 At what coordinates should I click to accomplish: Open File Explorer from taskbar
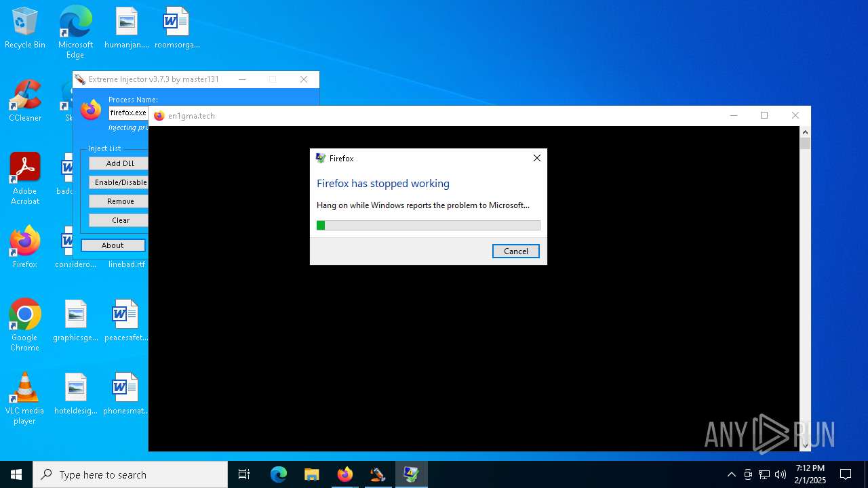pyautogui.click(x=311, y=474)
